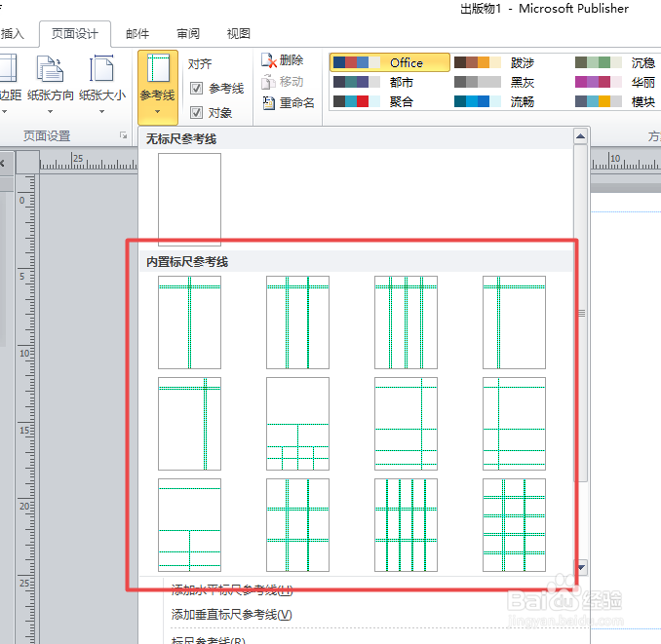Image resolution: width=661 pixels, height=644 pixels.
Task: Click the guides gallery scrollbar thumb
Action: [x=581, y=314]
